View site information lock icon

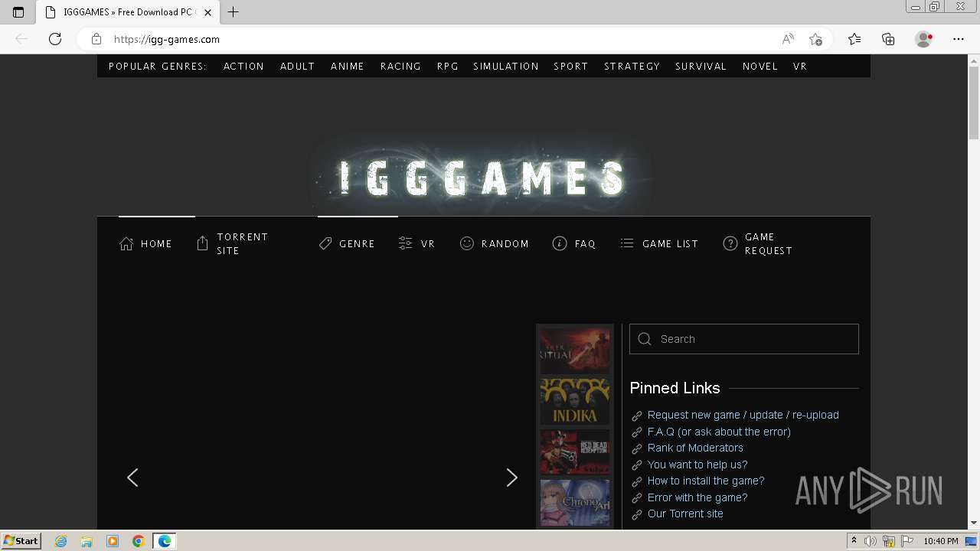pyautogui.click(x=96, y=39)
